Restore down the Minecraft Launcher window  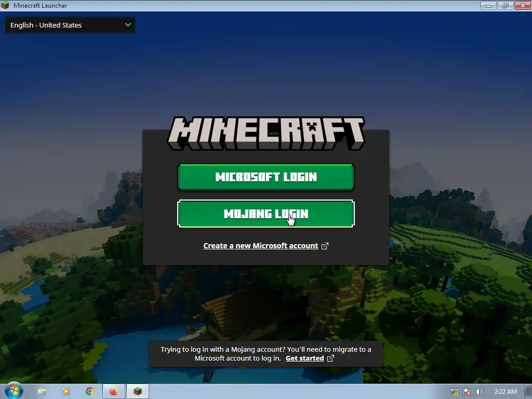506,5
